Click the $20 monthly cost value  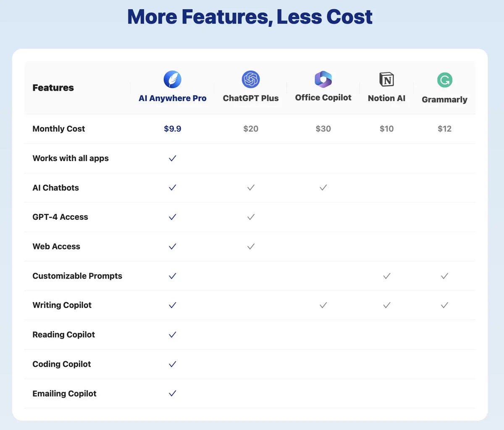coord(251,129)
